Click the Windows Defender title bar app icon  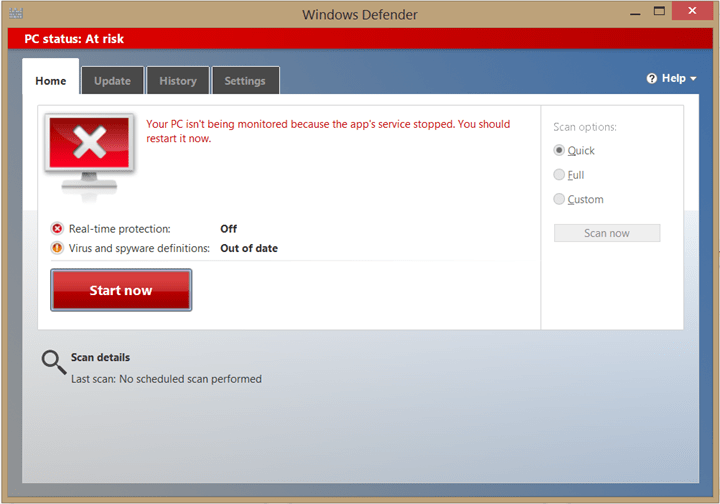pyautogui.click(x=16, y=13)
